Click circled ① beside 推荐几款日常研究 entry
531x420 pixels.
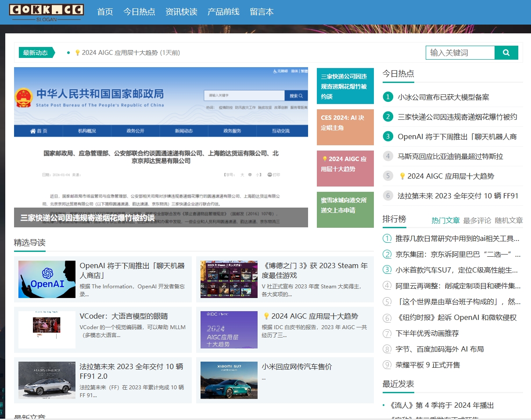click(387, 238)
